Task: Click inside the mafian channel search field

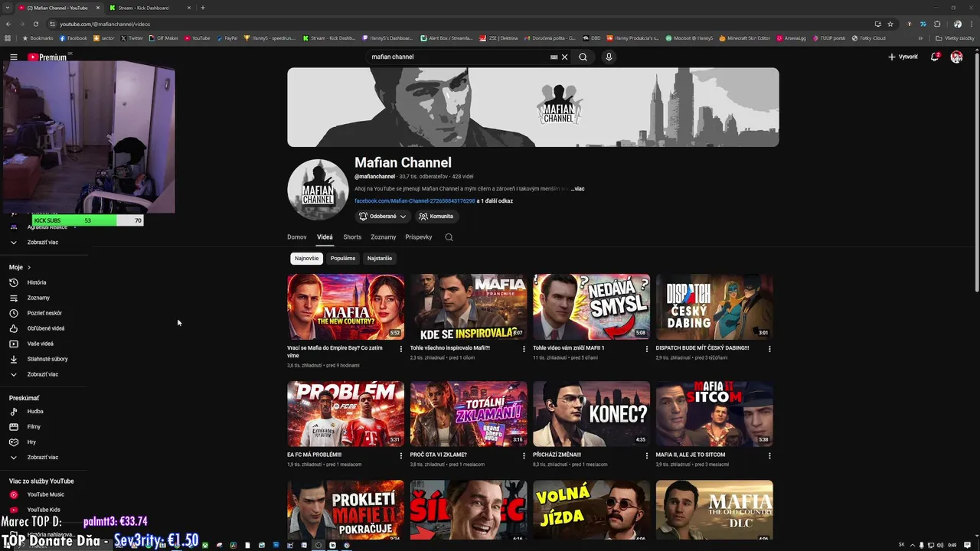Action: click(459, 57)
